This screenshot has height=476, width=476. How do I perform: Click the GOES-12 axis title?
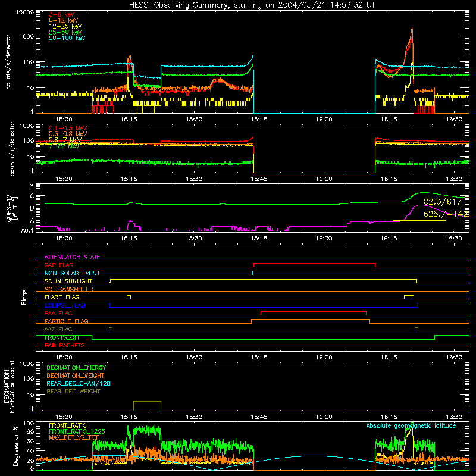tap(12, 208)
